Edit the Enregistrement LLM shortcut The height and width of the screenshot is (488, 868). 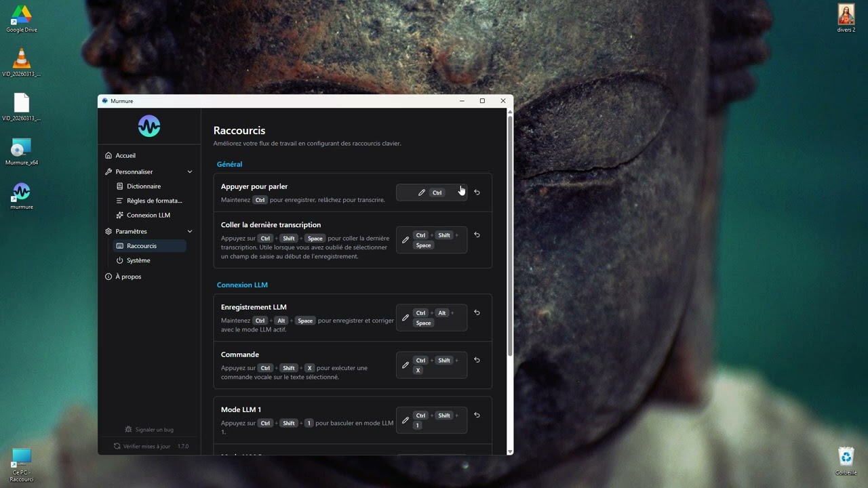tap(431, 318)
